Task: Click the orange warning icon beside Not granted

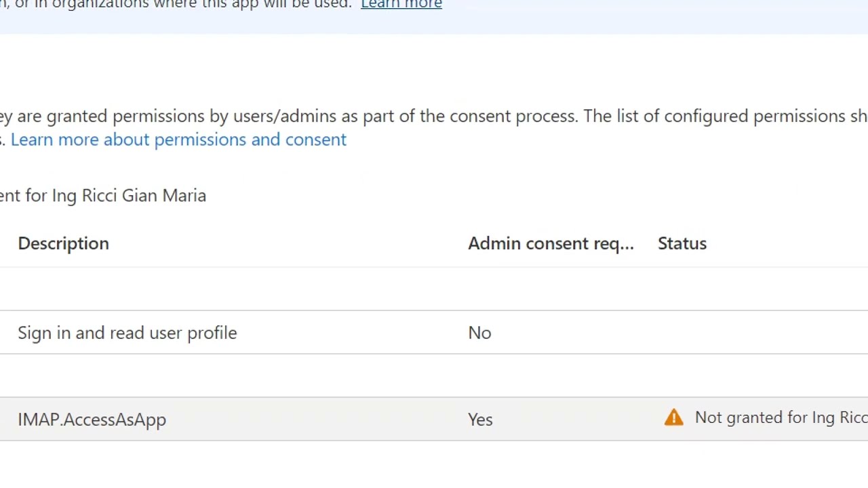Action: click(673, 418)
